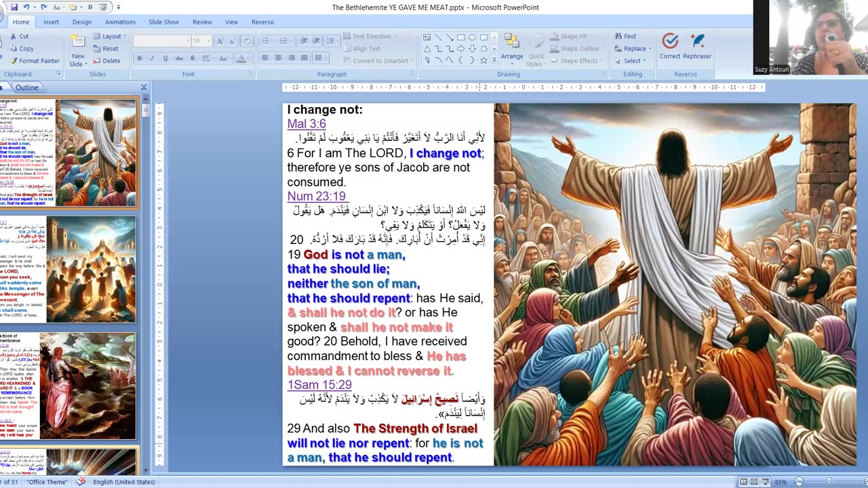
Task: Customize Quick Access Toolbar dropdown
Action: coord(118,7)
